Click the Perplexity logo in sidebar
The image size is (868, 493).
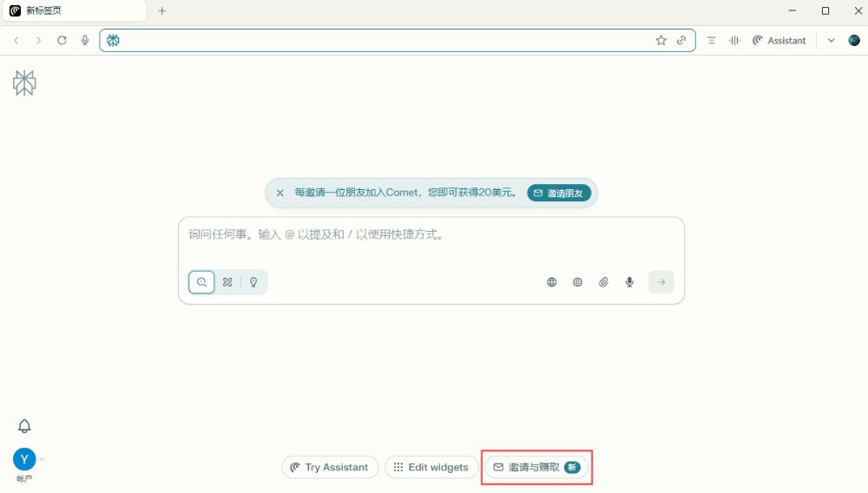coord(24,83)
